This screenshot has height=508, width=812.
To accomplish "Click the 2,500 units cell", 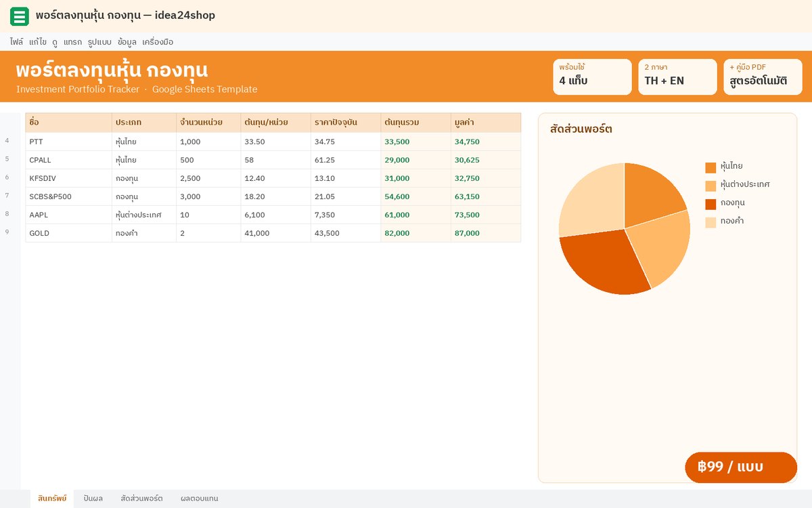I will [x=208, y=178].
